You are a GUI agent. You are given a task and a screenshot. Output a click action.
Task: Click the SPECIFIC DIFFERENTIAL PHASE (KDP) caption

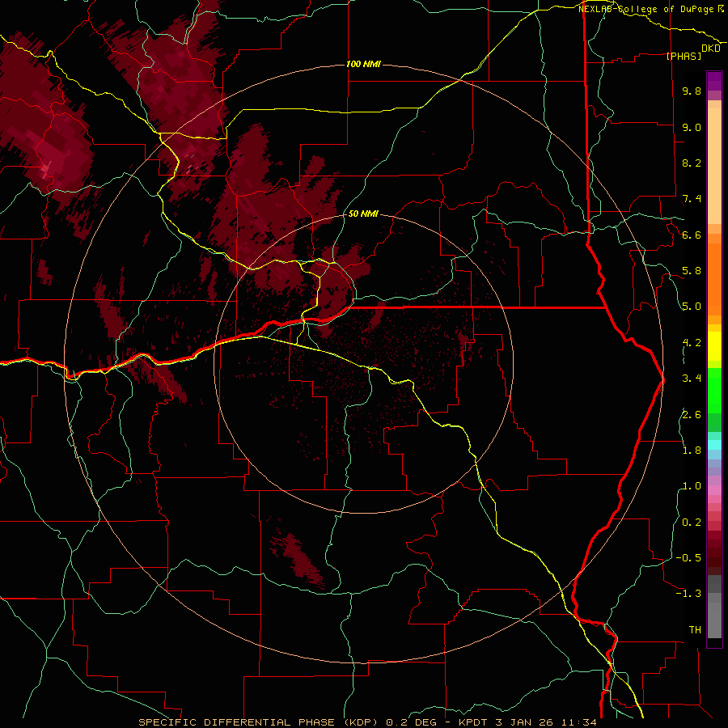pos(260,722)
